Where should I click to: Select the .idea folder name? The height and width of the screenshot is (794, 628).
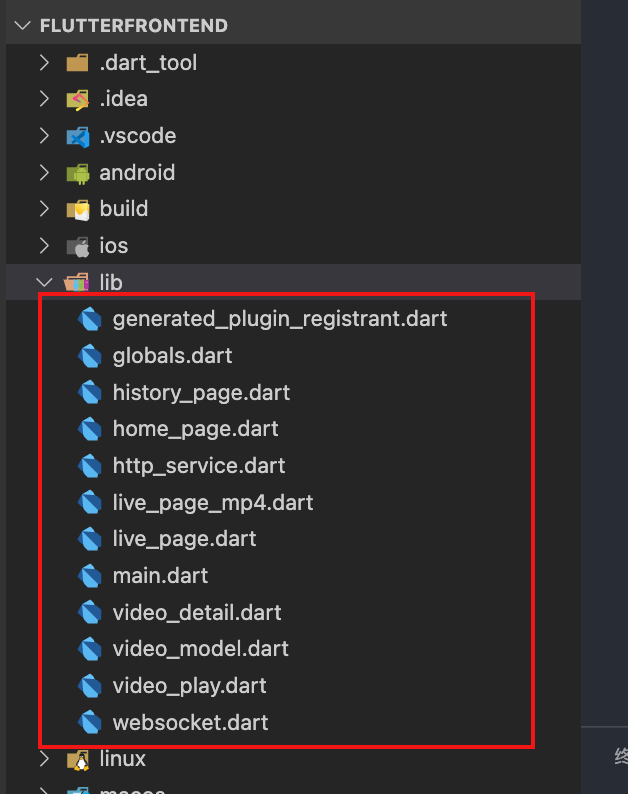click(124, 99)
